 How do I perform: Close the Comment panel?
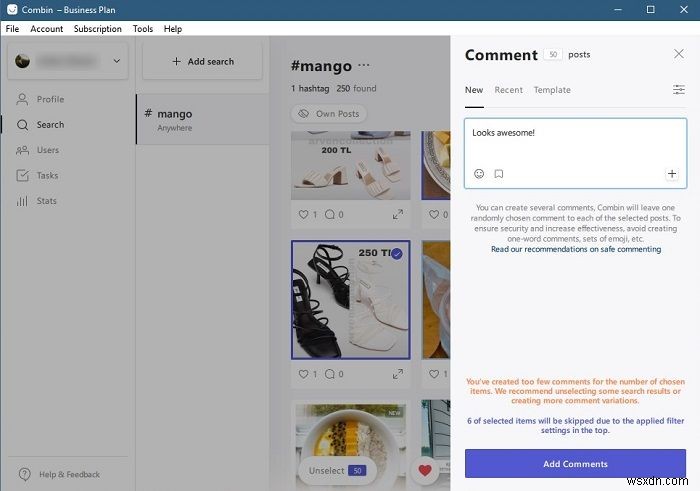(679, 54)
